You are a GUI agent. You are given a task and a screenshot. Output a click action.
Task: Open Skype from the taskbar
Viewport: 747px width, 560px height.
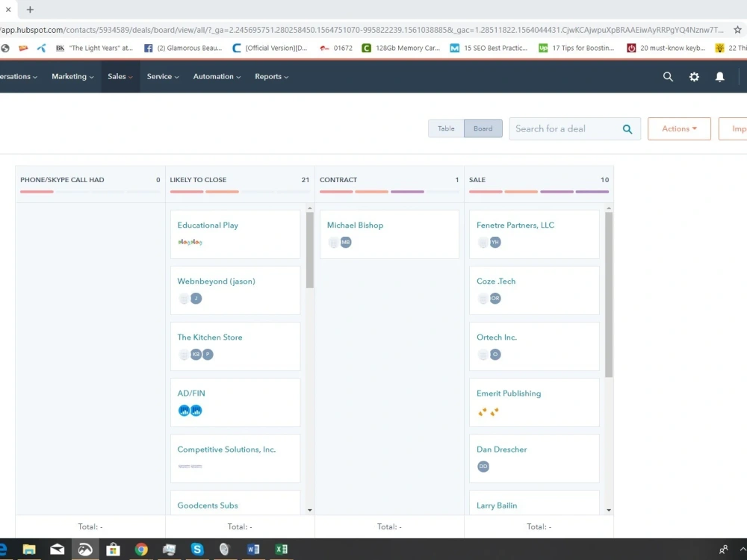(x=197, y=550)
